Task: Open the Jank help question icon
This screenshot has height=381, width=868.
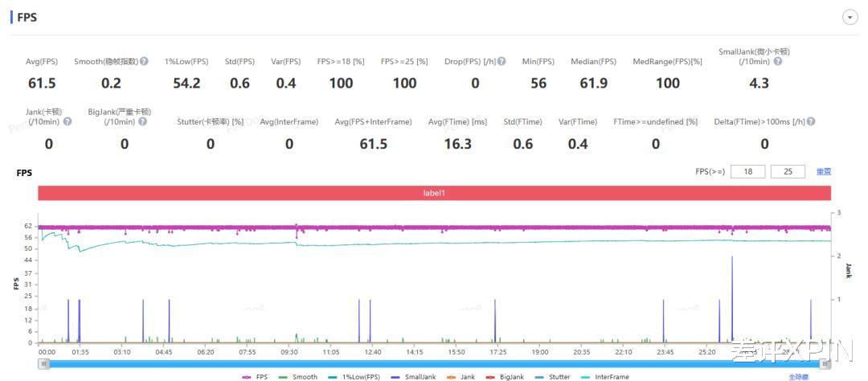Action: click(68, 121)
